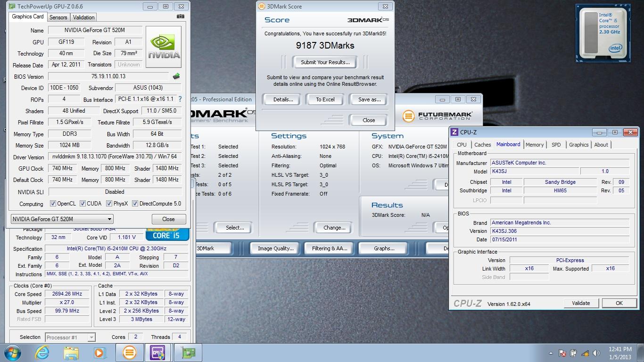The height and width of the screenshot is (362, 644).
Task: Switch to GPU-Z Sensors tab
Action: pyautogui.click(x=58, y=17)
